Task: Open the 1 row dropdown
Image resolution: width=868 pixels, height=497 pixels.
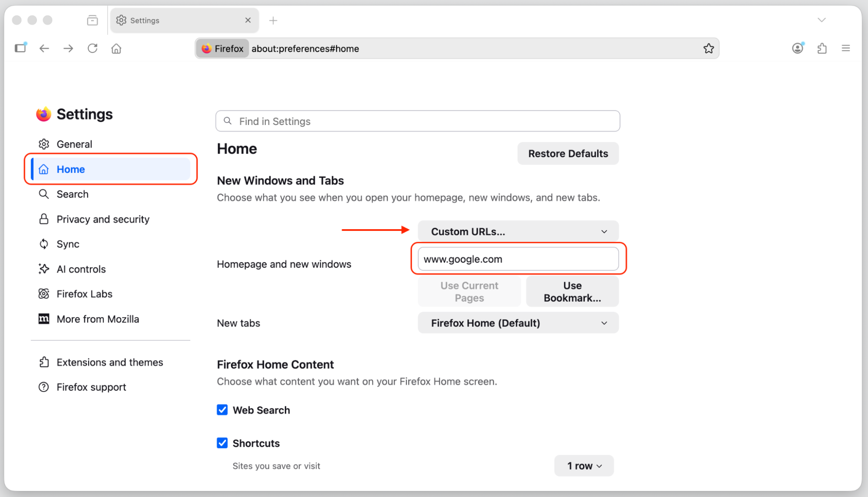Action: pyautogui.click(x=584, y=466)
